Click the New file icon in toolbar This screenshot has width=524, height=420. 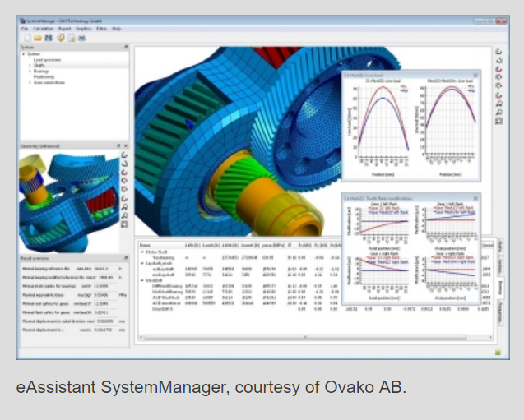point(28,38)
